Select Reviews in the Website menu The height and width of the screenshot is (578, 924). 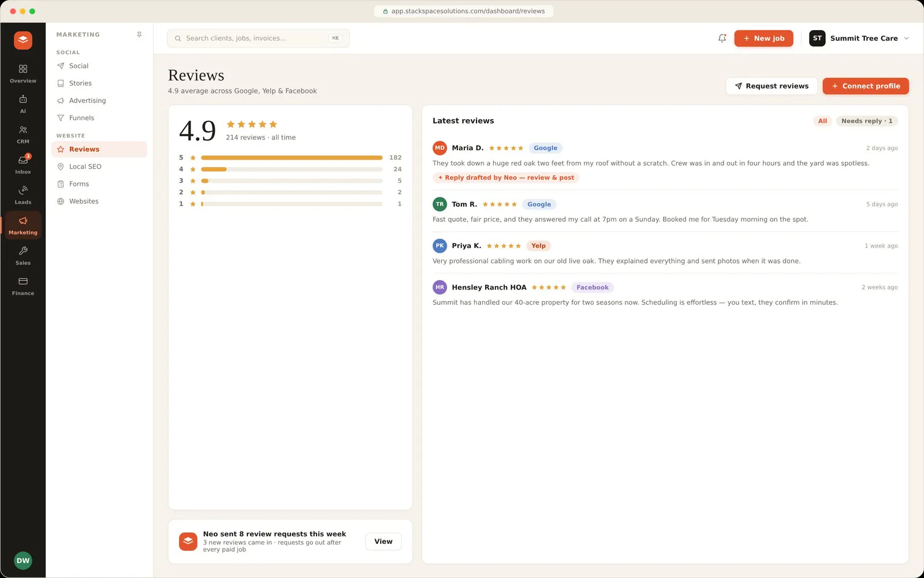[99, 149]
